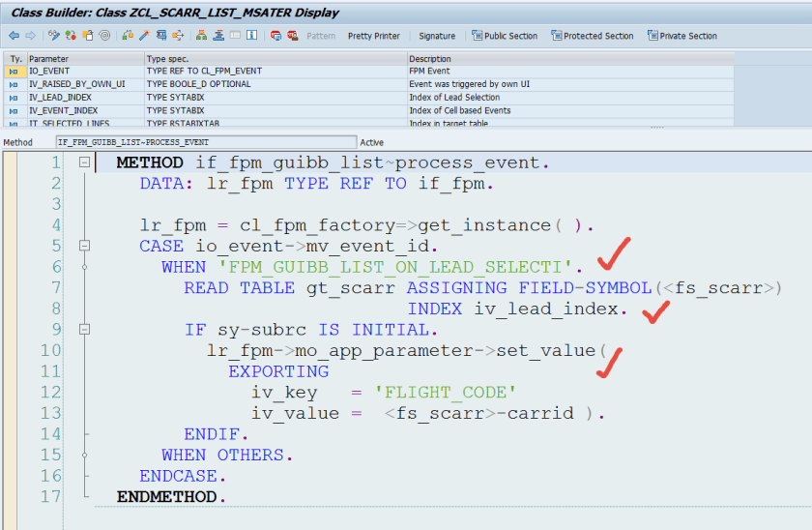Go to the Protected Section
This screenshot has height=530, width=812.
(592, 36)
